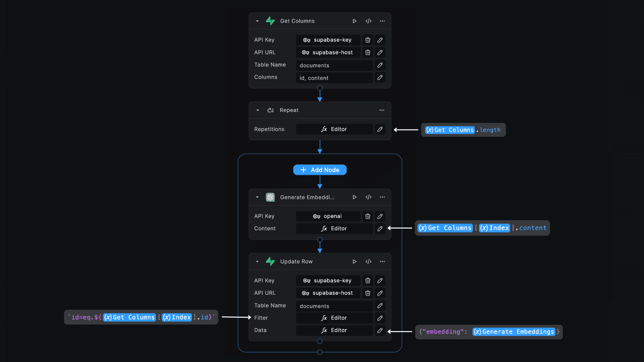The width and height of the screenshot is (644, 362).
Task: Edit the Columns field pencil icon
Action: tap(380, 78)
